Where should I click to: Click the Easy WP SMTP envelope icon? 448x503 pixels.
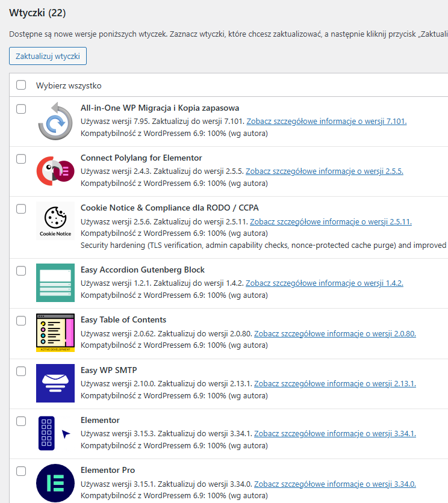coord(55,383)
